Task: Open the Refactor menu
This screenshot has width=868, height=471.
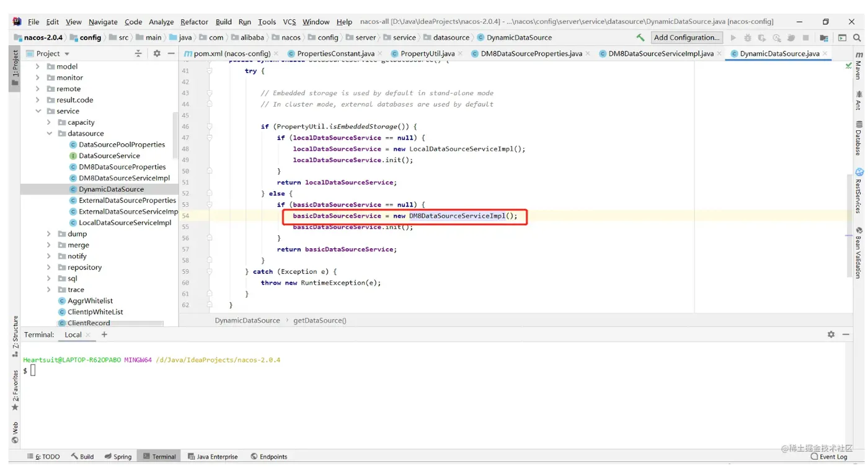Action: pyautogui.click(x=194, y=22)
